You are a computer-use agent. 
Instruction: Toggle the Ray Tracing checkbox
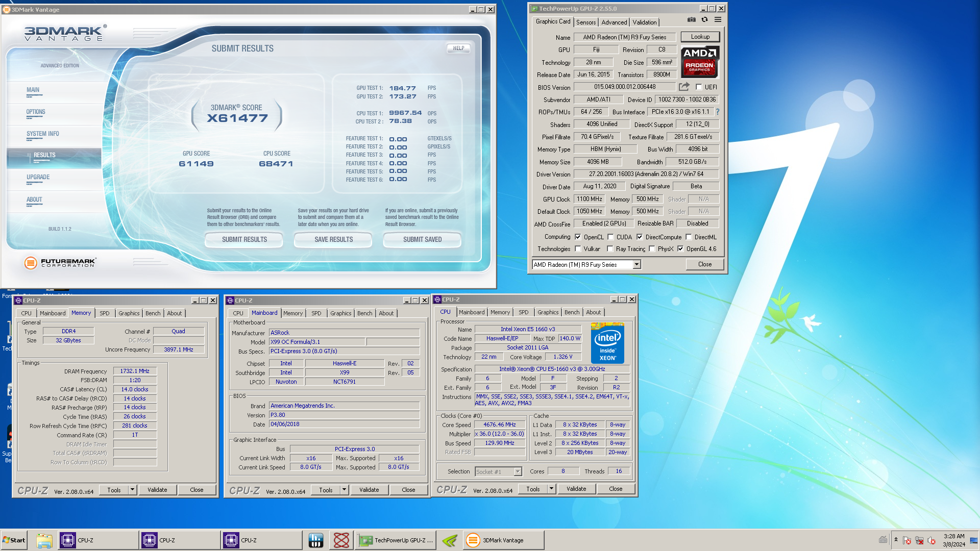click(610, 249)
